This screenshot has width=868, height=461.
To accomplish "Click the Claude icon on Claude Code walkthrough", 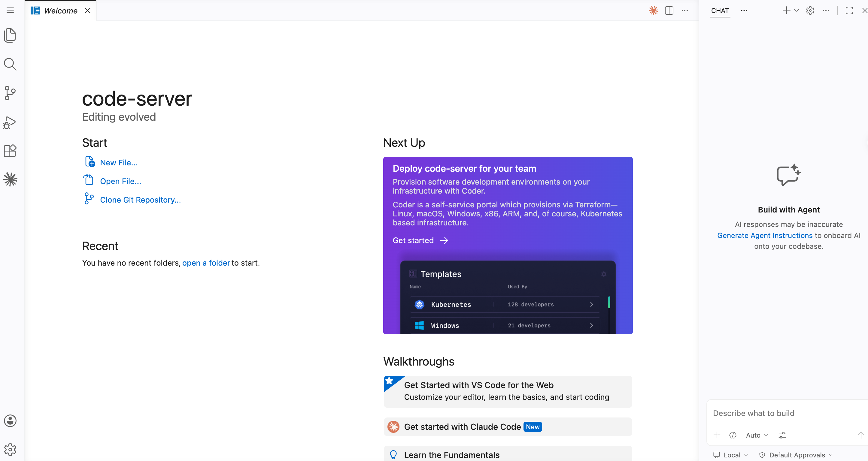I will click(393, 427).
